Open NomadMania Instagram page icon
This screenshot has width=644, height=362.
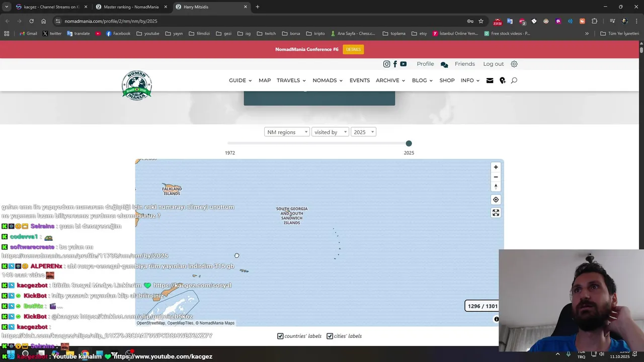[386, 64]
